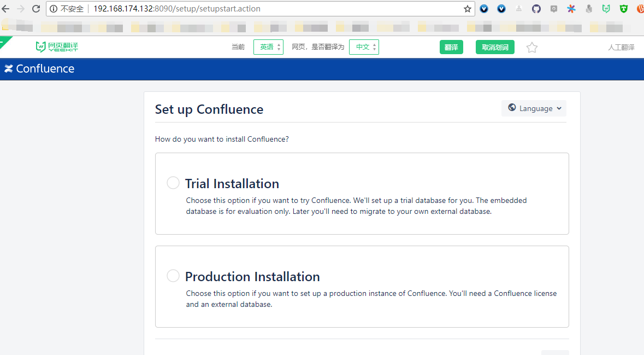Click the green 翻译 button
This screenshot has height=355, width=644.
point(451,47)
